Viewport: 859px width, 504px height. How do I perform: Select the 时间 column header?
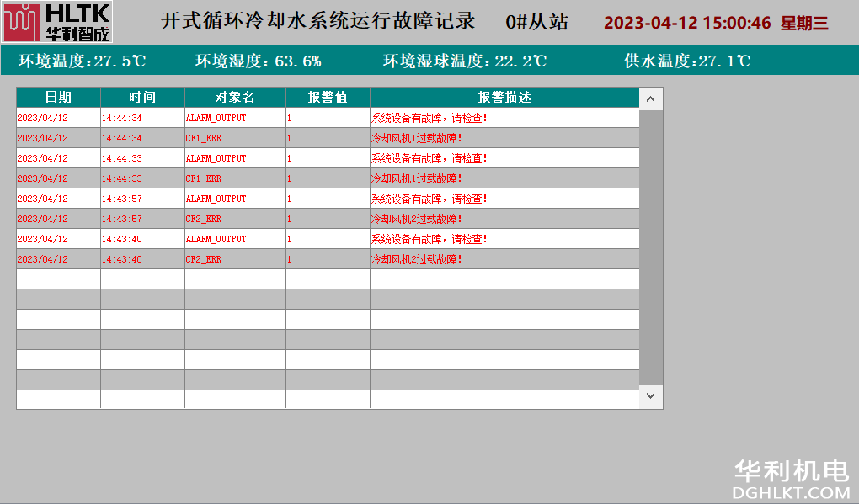coord(142,98)
